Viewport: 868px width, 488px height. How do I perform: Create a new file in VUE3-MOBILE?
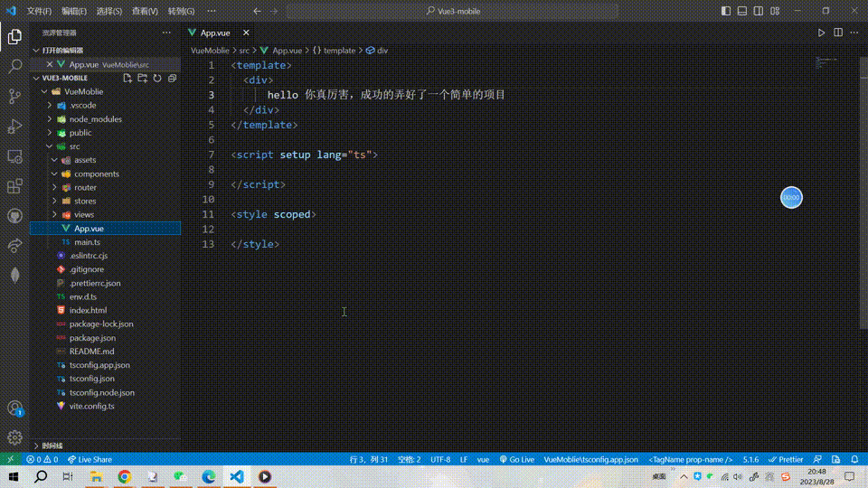click(x=127, y=78)
